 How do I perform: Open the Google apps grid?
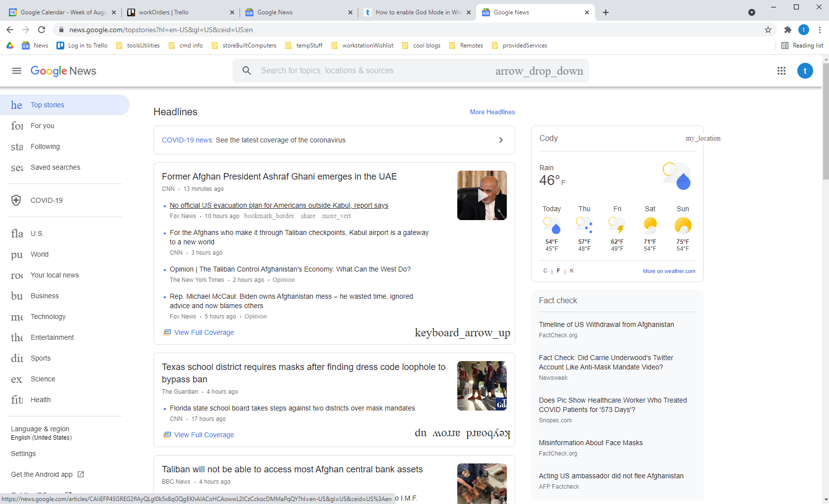tap(781, 71)
